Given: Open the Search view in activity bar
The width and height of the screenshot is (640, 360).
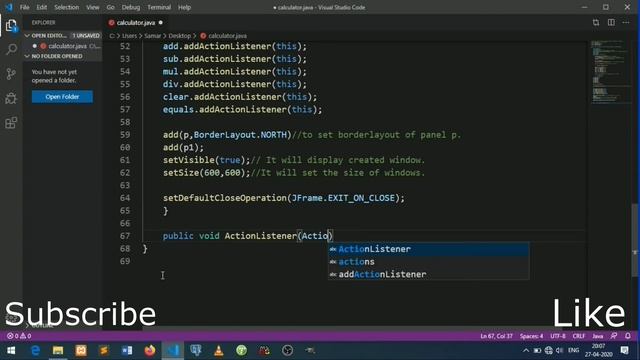Looking at the screenshot, I should pos(11,49).
